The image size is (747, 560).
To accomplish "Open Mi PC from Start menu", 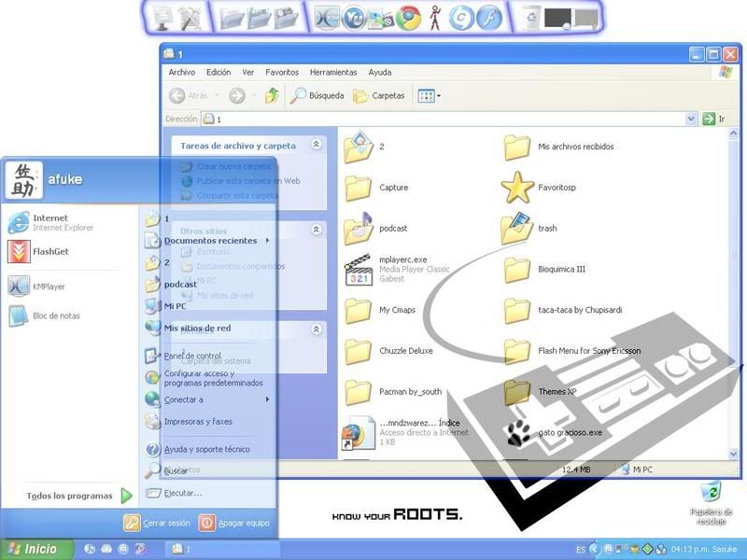I will pos(165,306).
